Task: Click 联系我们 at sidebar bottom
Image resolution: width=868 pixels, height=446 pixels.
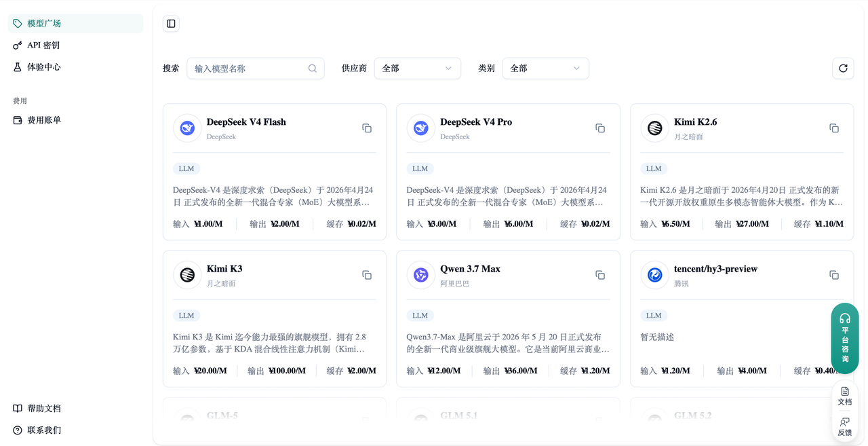Action: pos(75,430)
